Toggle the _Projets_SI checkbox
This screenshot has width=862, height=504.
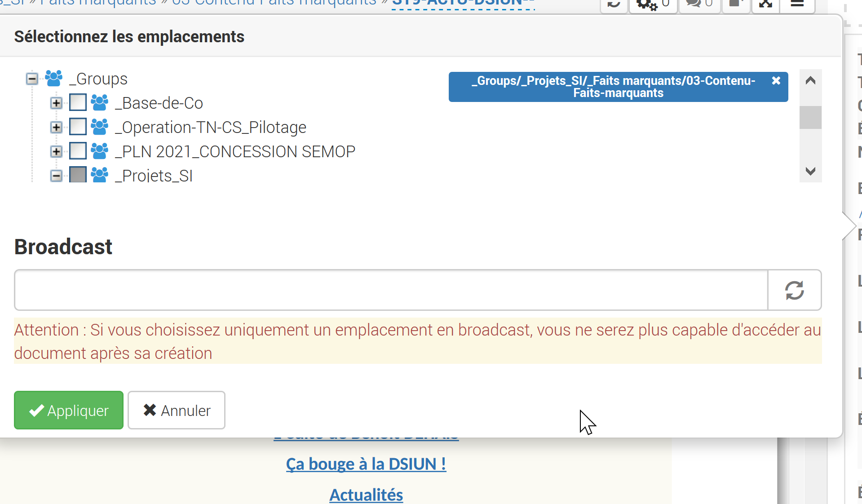(x=78, y=175)
